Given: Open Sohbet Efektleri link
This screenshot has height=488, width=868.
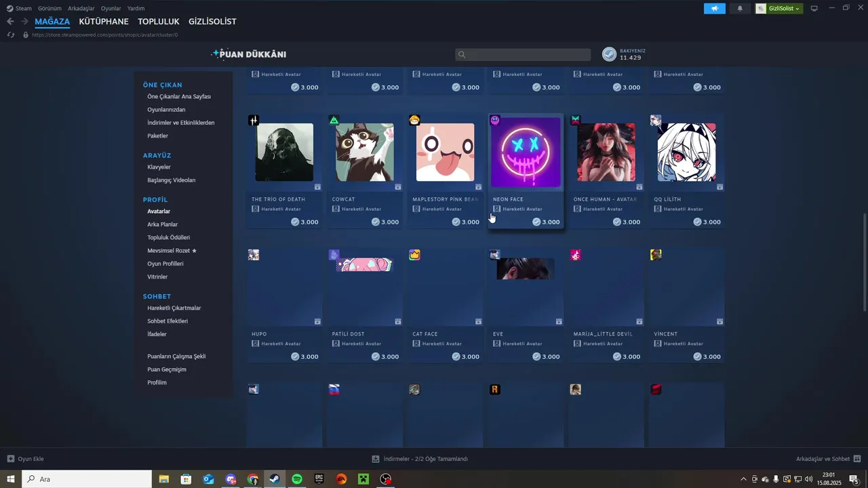Looking at the screenshot, I should point(167,321).
